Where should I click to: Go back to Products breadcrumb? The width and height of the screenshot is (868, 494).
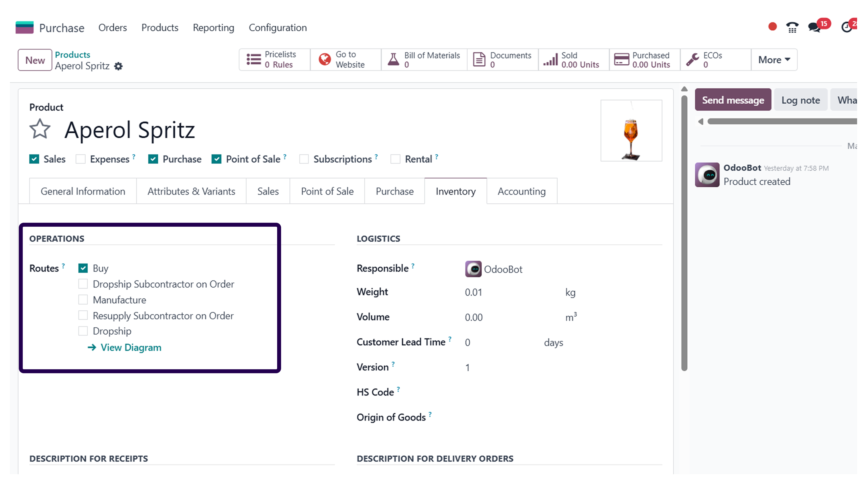pos(72,55)
